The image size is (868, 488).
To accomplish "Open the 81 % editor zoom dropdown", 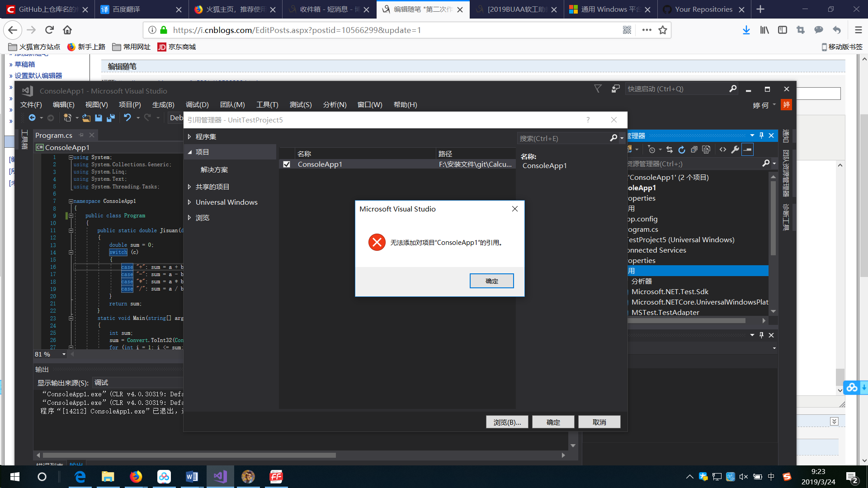I will click(x=64, y=354).
